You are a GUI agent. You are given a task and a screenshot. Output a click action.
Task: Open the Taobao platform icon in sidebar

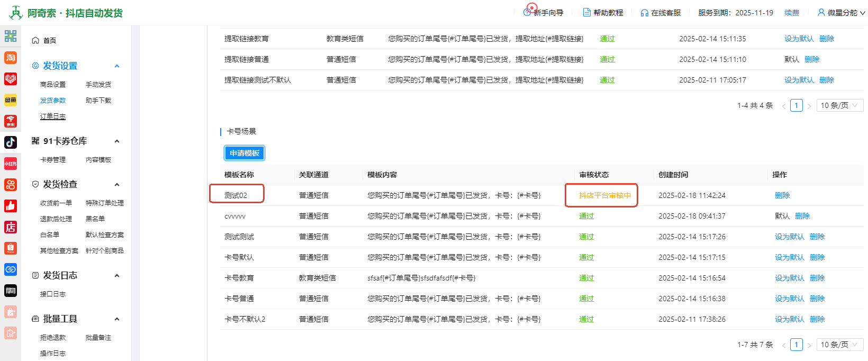[11, 58]
